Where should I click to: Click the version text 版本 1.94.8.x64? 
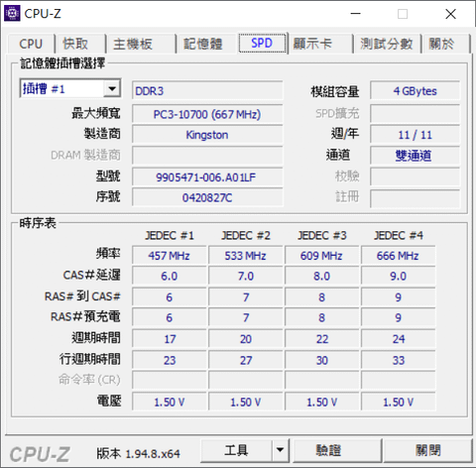click(138, 453)
